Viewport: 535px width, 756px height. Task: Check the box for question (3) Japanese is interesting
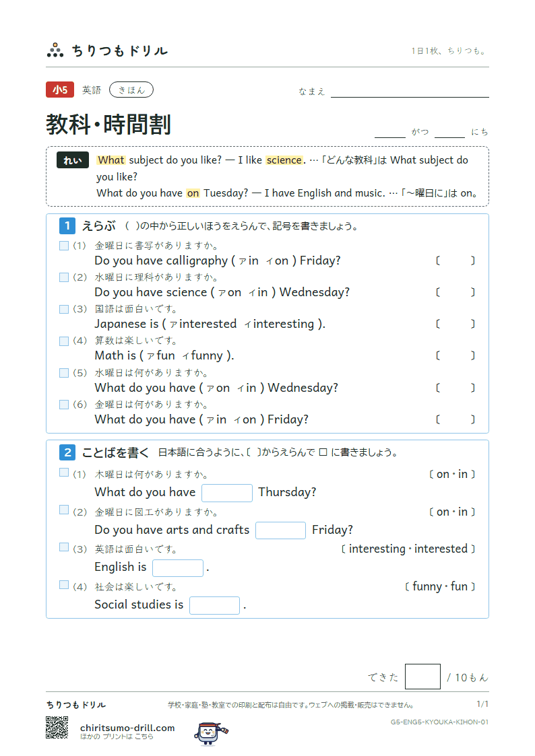coord(64,309)
